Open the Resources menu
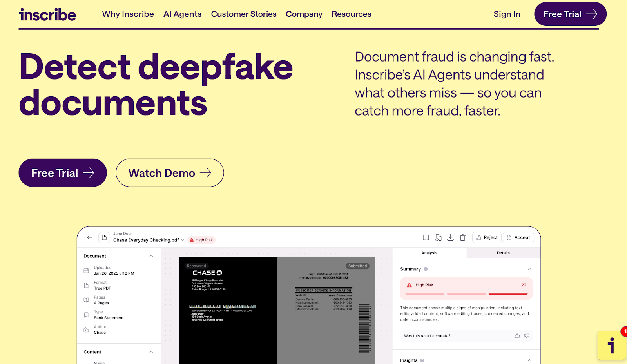627x364 pixels. tap(352, 14)
